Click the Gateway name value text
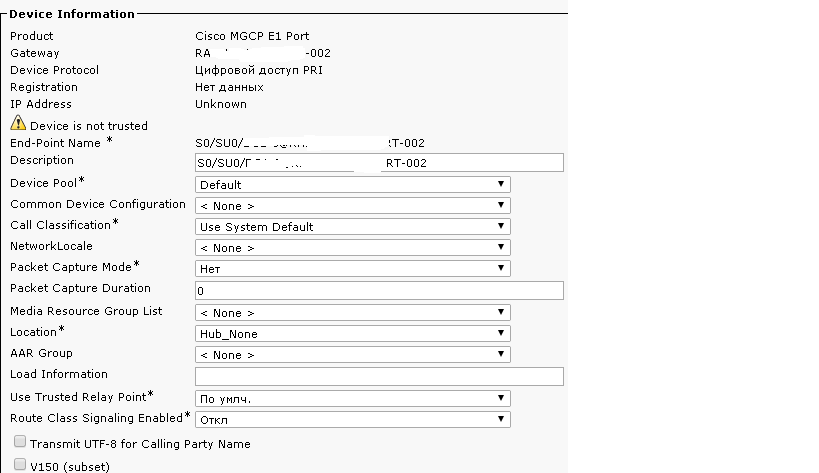Image resolution: width=819 pixels, height=473 pixels. click(x=263, y=53)
